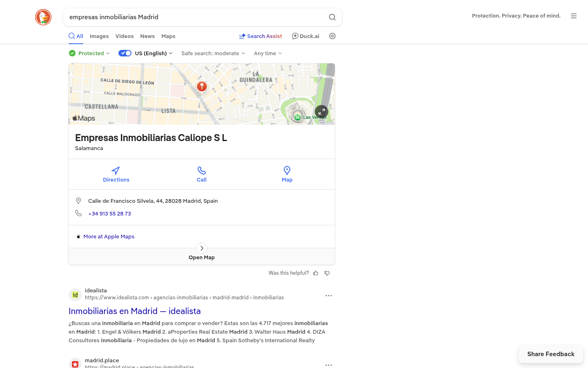The width and height of the screenshot is (588, 368).
Task: Click the Las Ventas map marker
Action: pyautogui.click(x=298, y=117)
